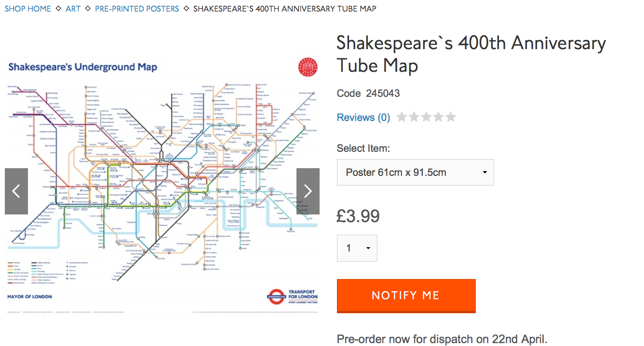Choose the fifth rating star
The image size is (644, 346).
tap(451, 117)
